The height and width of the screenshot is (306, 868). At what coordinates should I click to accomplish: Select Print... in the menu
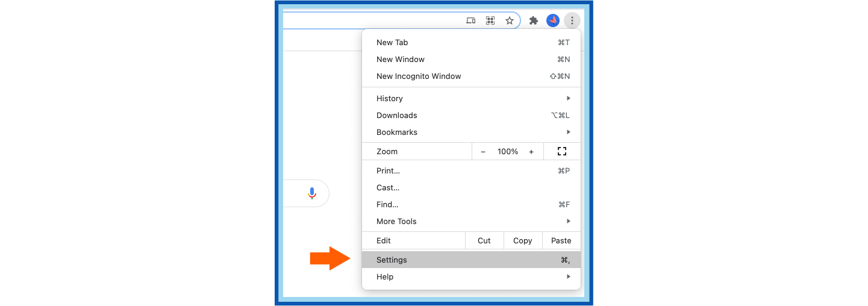[x=471, y=170]
